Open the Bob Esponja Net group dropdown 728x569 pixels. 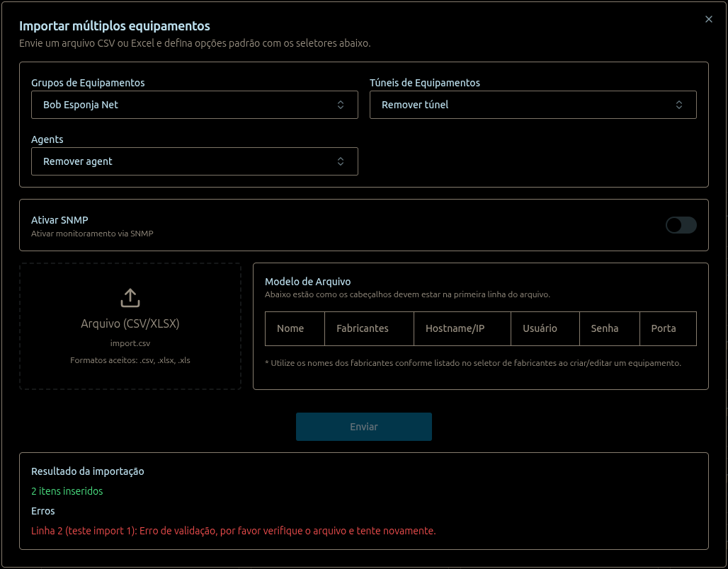point(184,105)
